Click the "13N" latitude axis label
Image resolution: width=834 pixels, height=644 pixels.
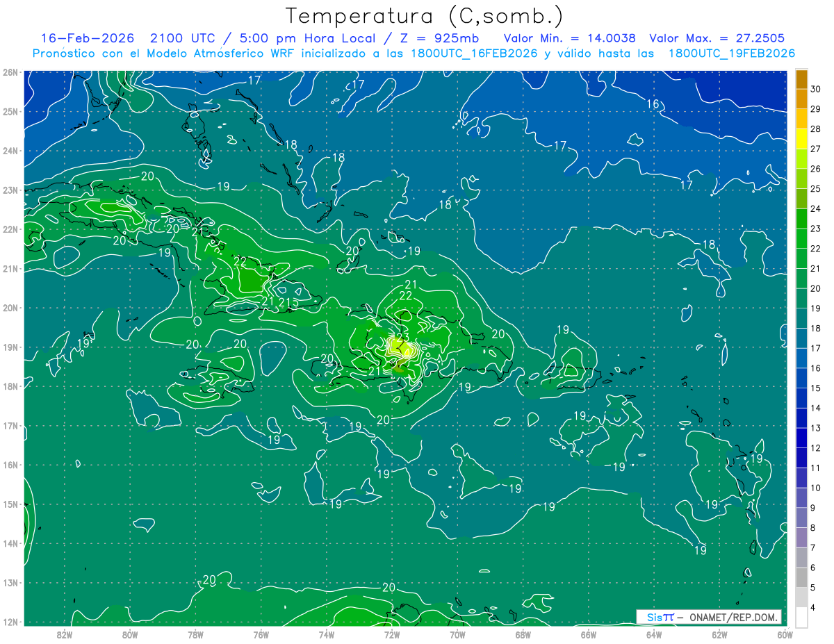coord(10,583)
